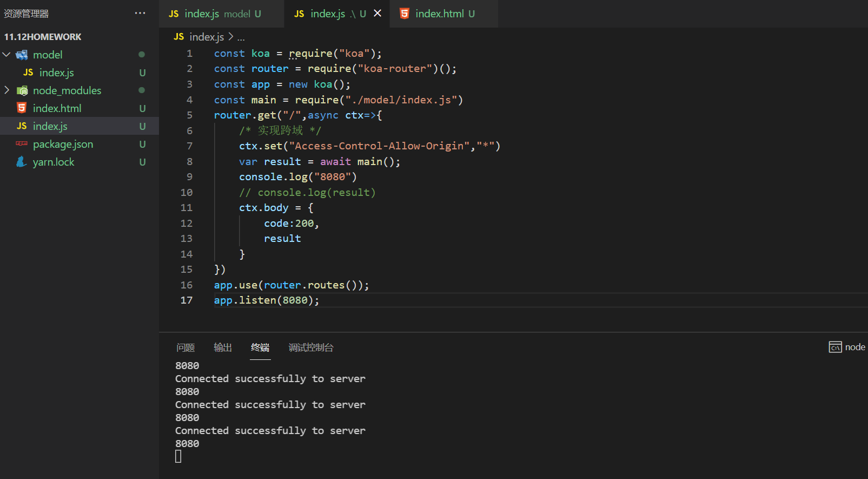Close the active index.js tab
The image size is (868, 479).
(x=377, y=14)
